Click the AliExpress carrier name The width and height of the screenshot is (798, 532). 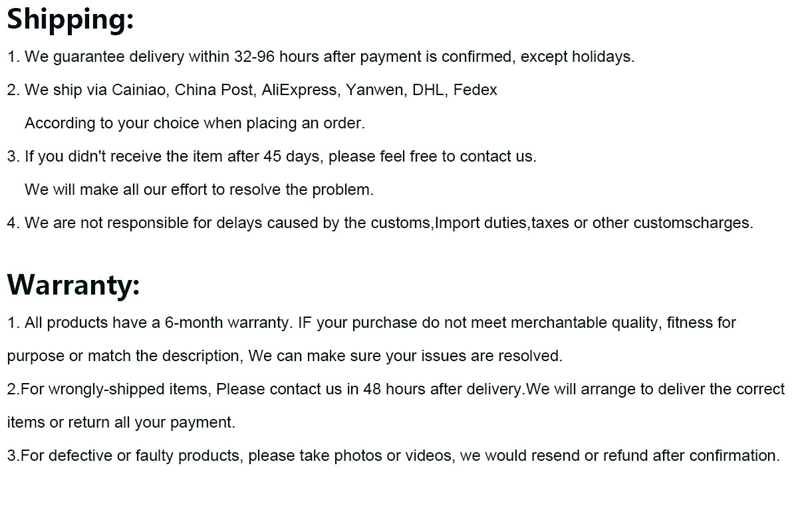(299, 90)
